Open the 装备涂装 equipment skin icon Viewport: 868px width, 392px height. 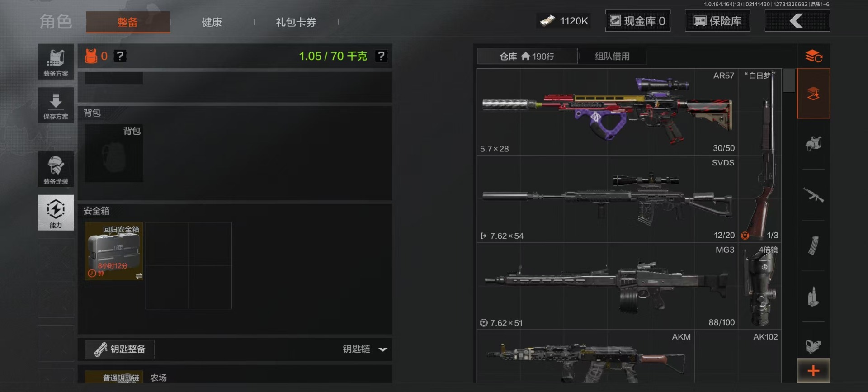point(56,169)
